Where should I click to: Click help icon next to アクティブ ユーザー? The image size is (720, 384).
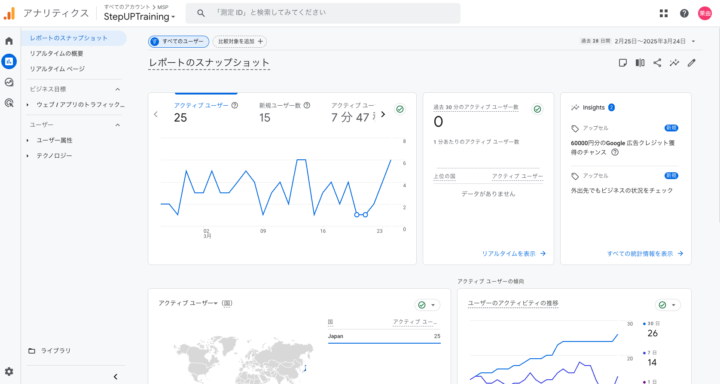(235, 105)
